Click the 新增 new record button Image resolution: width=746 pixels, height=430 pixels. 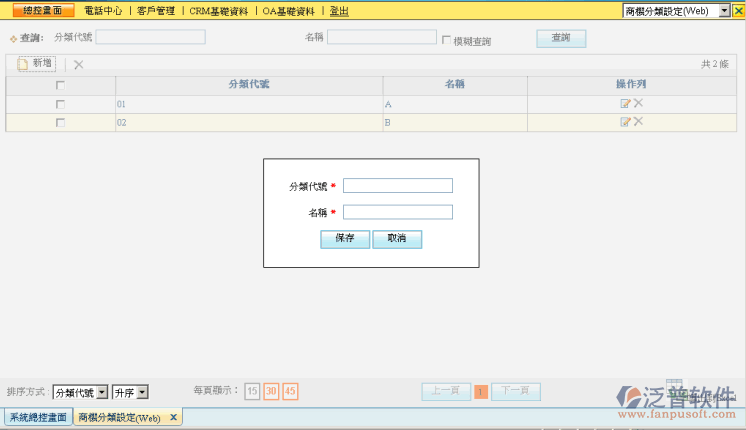pyautogui.click(x=37, y=63)
